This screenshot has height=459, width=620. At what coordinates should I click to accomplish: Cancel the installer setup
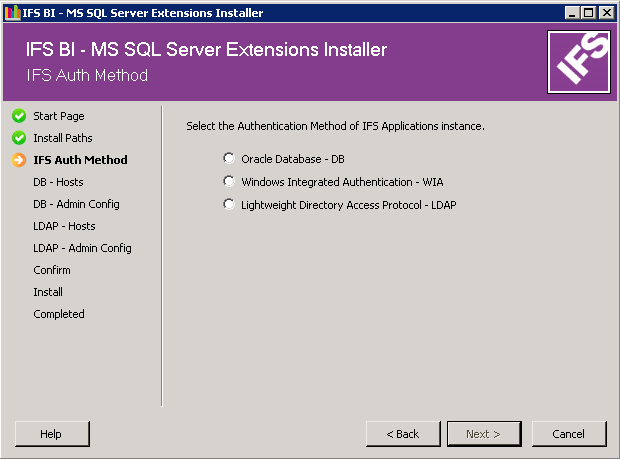click(x=569, y=434)
